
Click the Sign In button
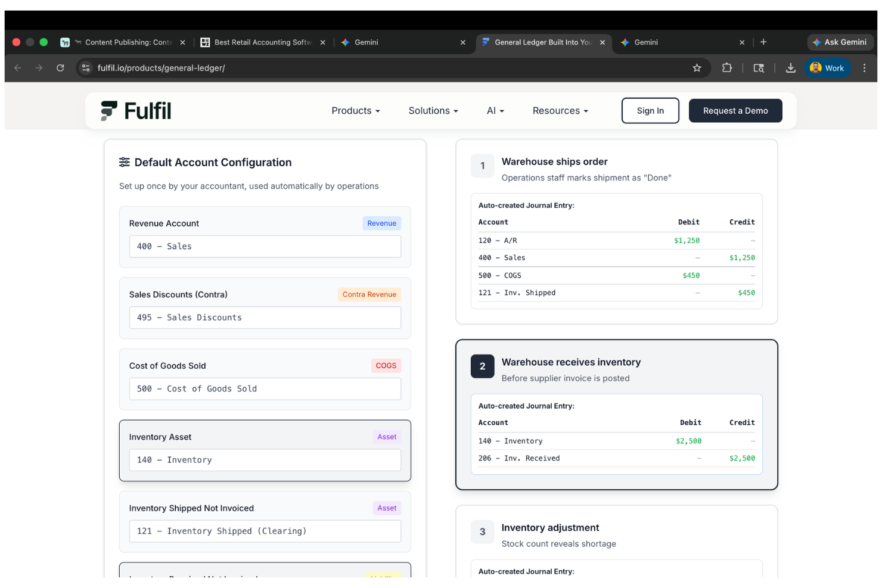(x=650, y=110)
